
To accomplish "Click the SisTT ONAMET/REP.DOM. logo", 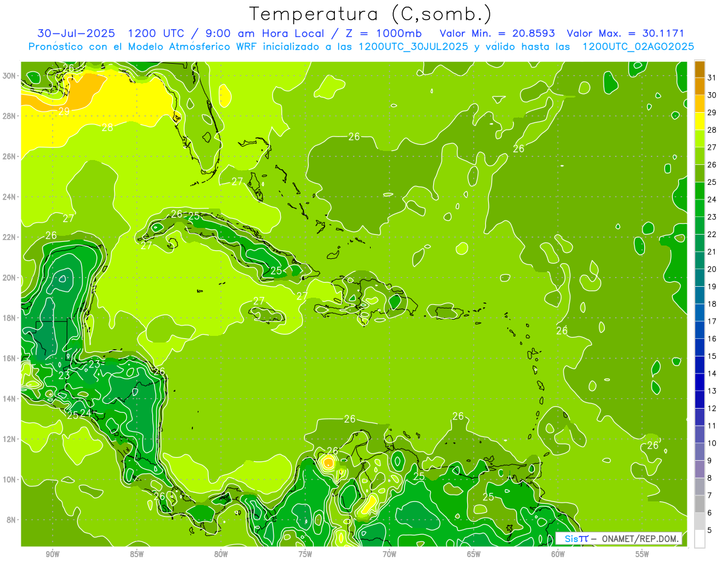I will click(618, 538).
